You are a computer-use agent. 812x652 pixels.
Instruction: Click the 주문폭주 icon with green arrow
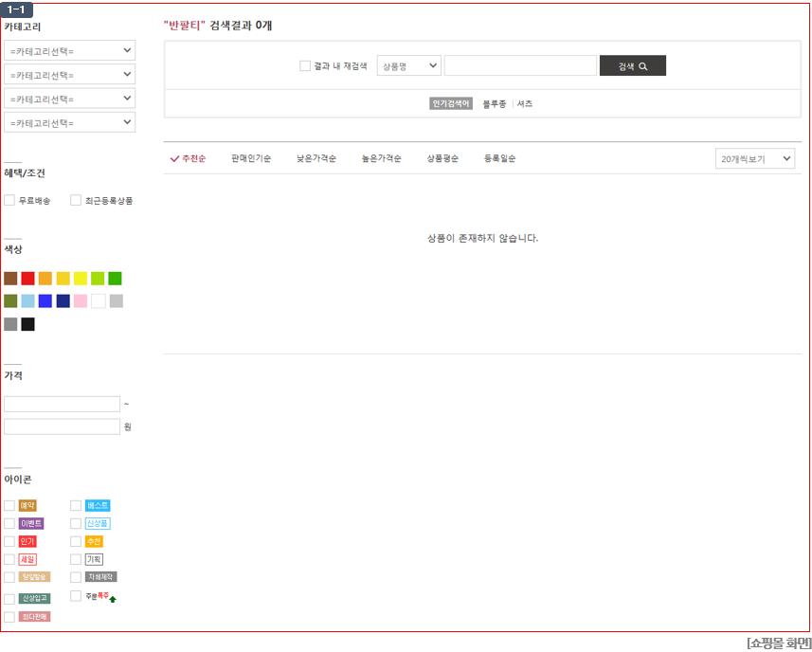click(x=101, y=597)
